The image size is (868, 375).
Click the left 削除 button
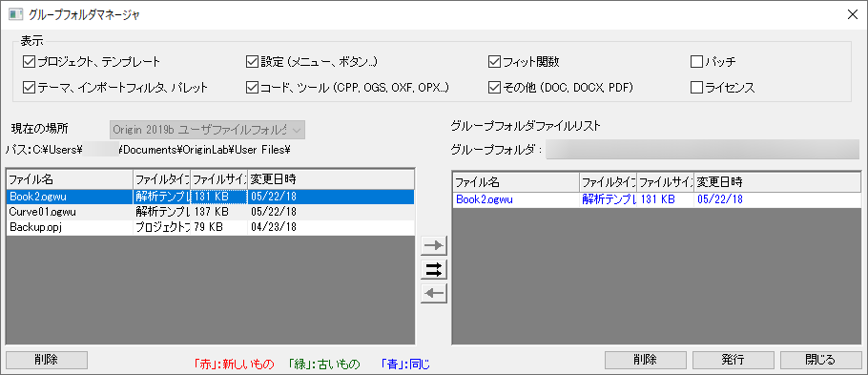(47, 360)
